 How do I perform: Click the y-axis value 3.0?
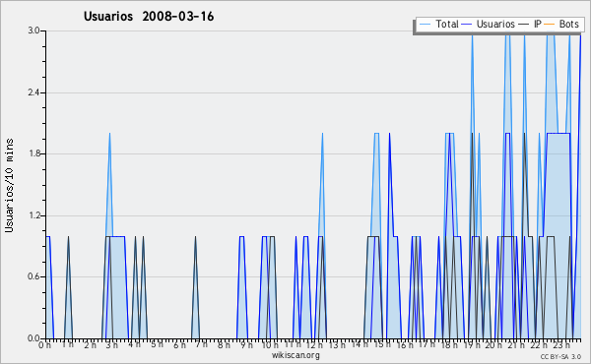(x=33, y=30)
